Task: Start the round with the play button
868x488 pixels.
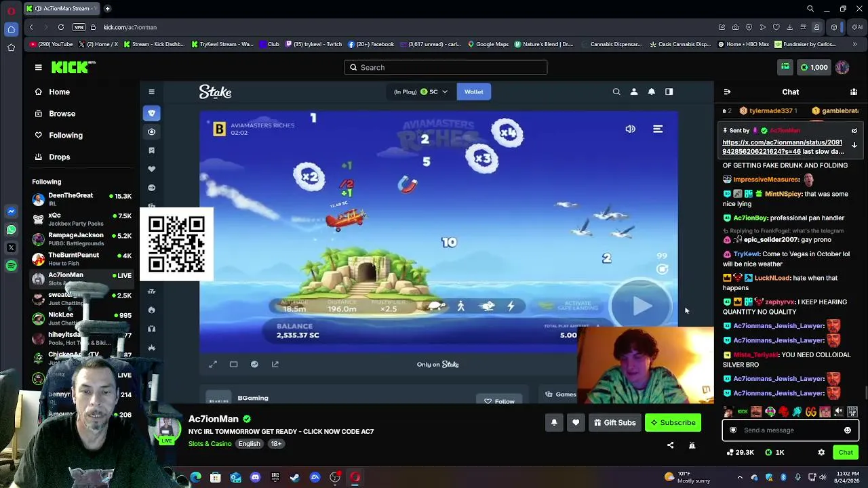Action: (641, 306)
